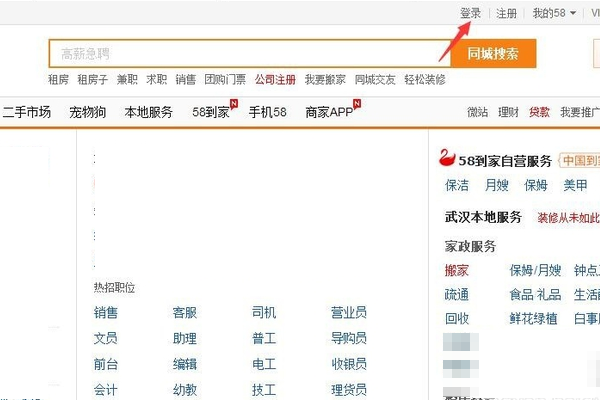
Task: Open the 本地服务 nav tab
Action: pos(148,112)
